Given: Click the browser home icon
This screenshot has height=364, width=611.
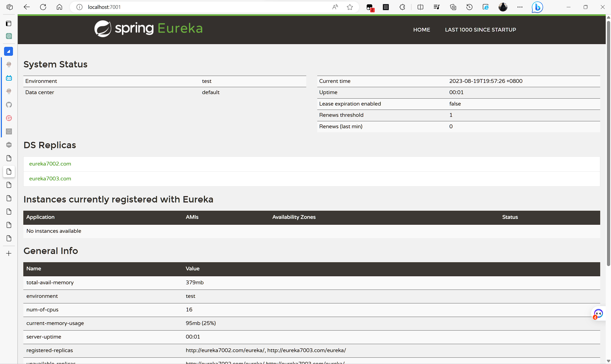Looking at the screenshot, I should coord(59,7).
